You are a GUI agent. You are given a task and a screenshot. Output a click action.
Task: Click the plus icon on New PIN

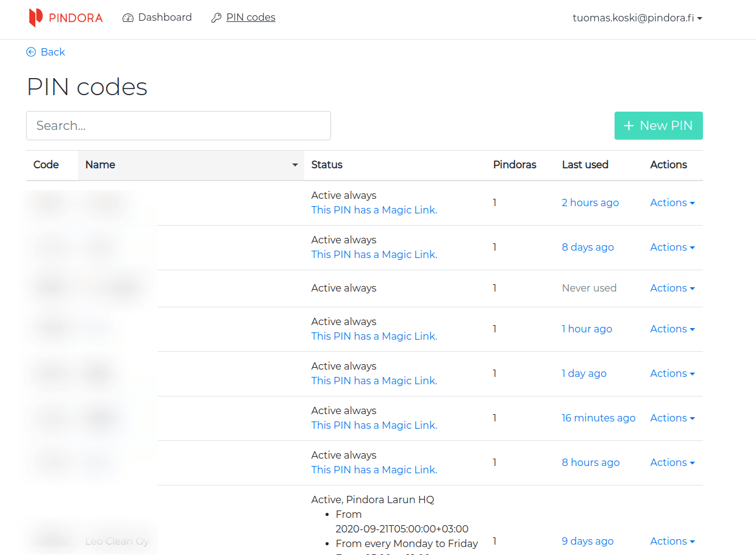point(629,126)
